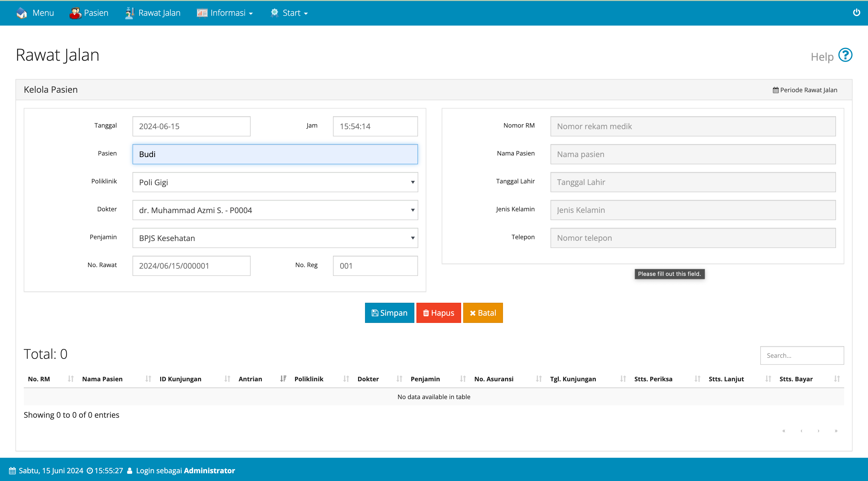This screenshot has height=481, width=868.
Task: Expand the Poliklinik dropdown
Action: click(x=275, y=182)
